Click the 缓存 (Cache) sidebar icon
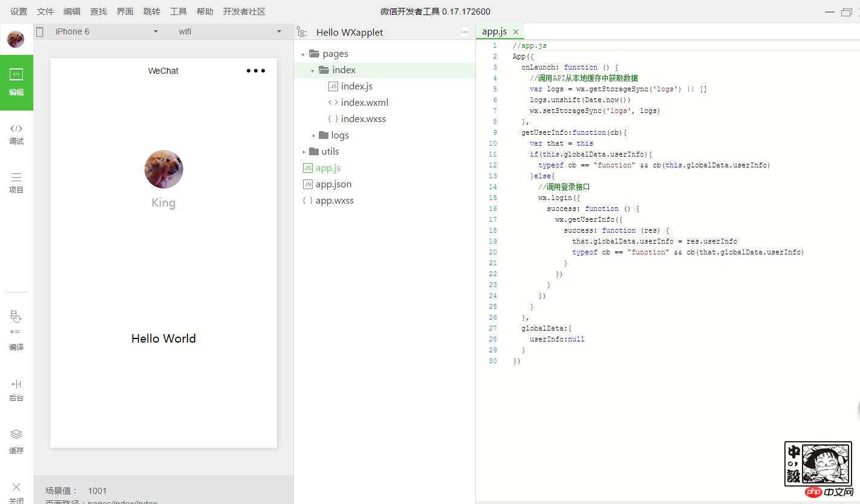This screenshot has height=504, width=860. (16, 441)
